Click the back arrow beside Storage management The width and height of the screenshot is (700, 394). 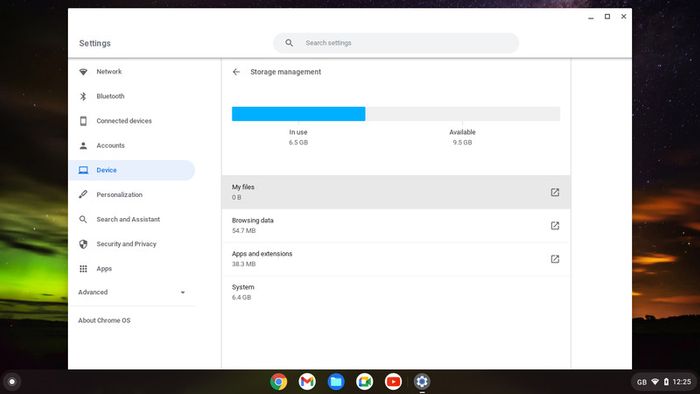tap(236, 72)
